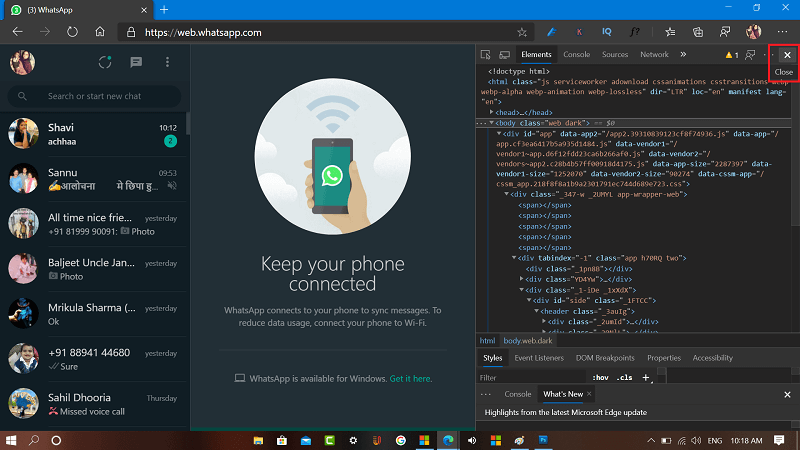Open browser profile avatar

coord(753,32)
